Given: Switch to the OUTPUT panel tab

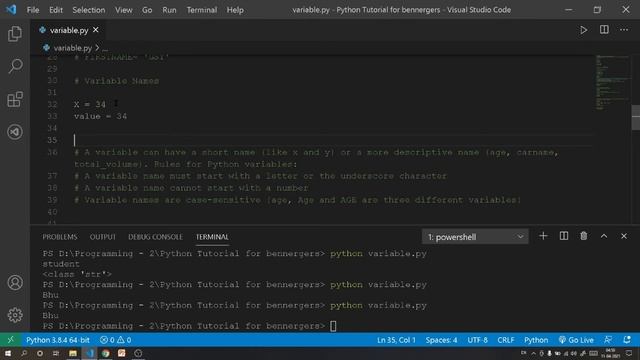Looking at the screenshot, I should click(x=103, y=237).
